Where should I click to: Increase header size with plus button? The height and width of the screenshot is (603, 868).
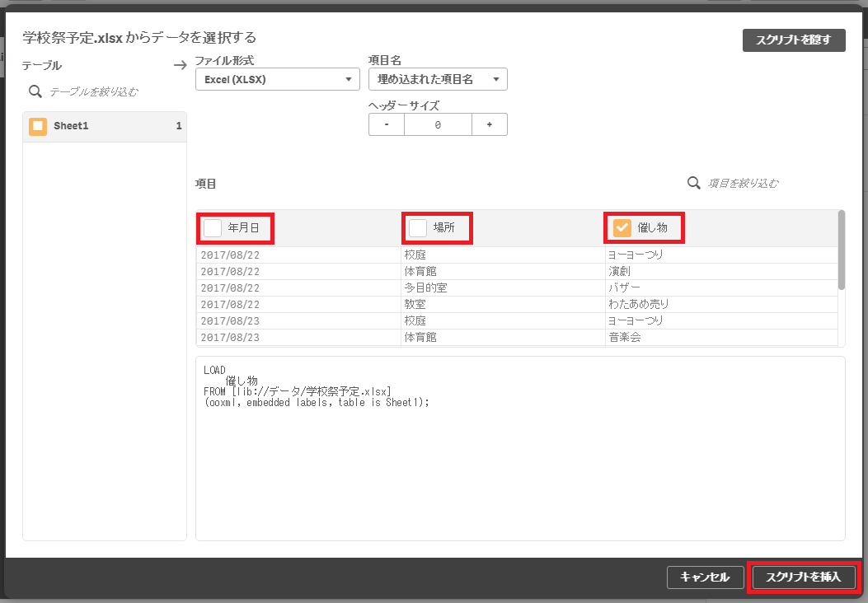tap(490, 124)
